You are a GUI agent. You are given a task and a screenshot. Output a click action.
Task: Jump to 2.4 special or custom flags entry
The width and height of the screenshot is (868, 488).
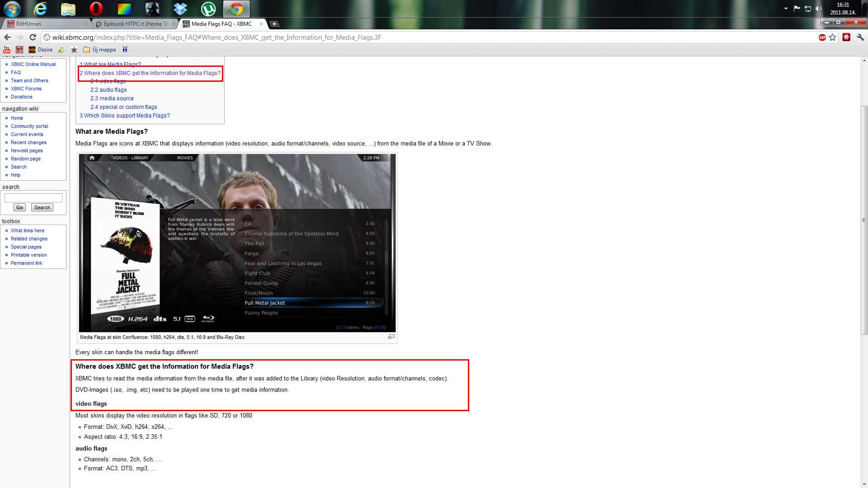pos(124,107)
